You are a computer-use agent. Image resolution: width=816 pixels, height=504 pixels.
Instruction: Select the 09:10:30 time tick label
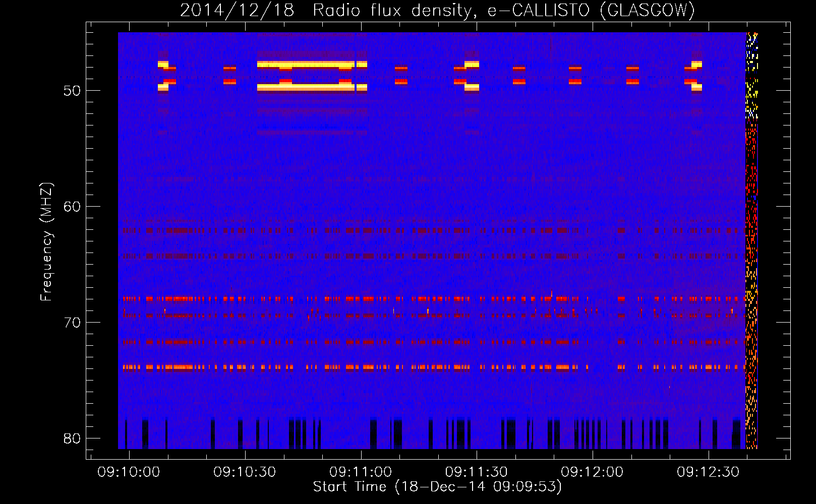coord(245,472)
